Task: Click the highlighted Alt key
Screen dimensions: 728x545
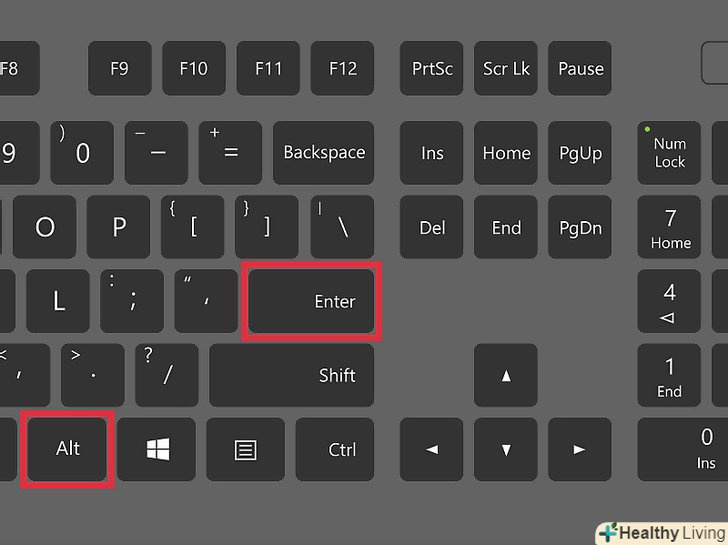Action: coord(67,449)
